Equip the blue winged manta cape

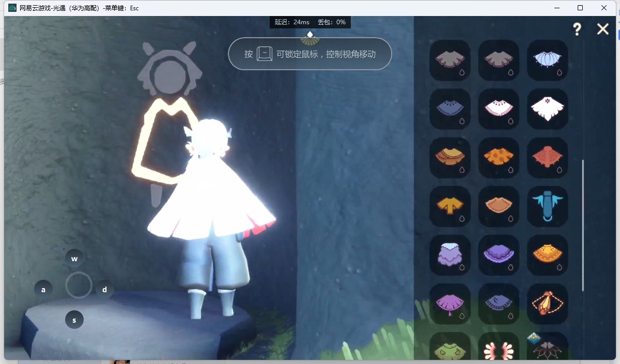(547, 206)
